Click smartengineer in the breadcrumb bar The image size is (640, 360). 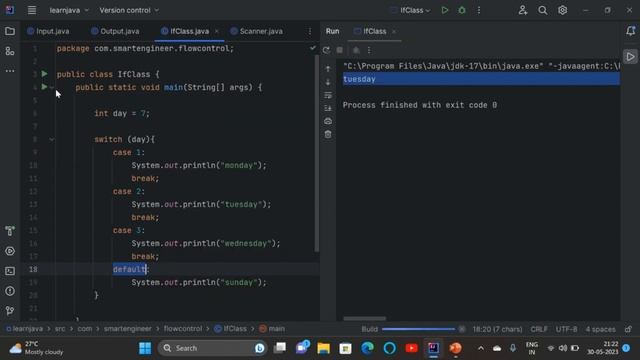(127, 329)
